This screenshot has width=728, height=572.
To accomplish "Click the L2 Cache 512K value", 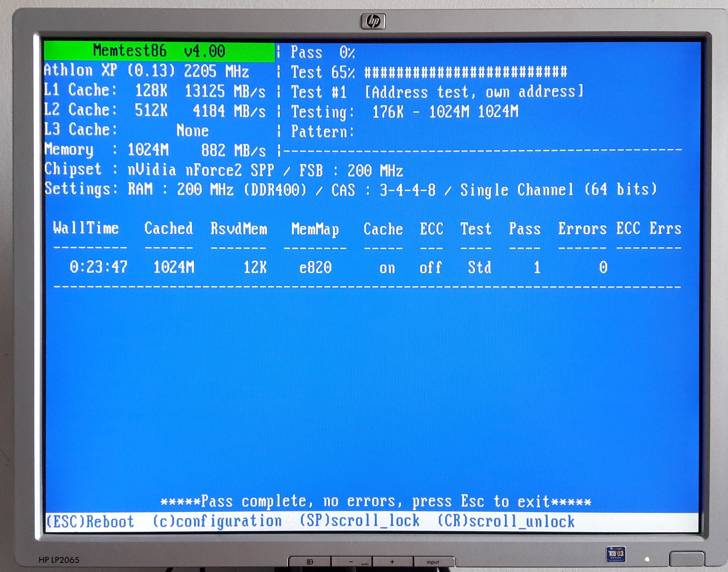I will click(151, 110).
